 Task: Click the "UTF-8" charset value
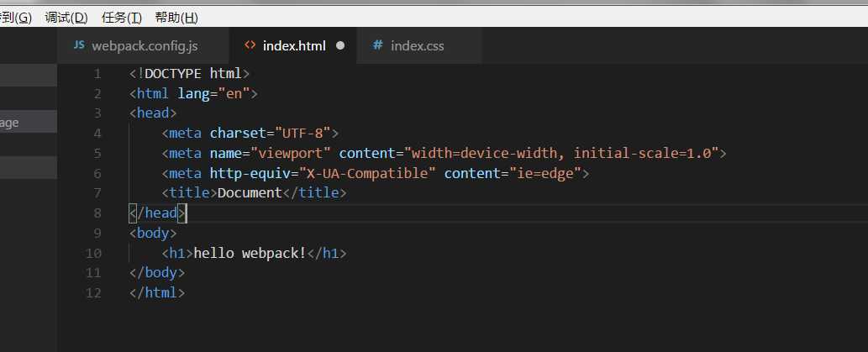[302, 134]
